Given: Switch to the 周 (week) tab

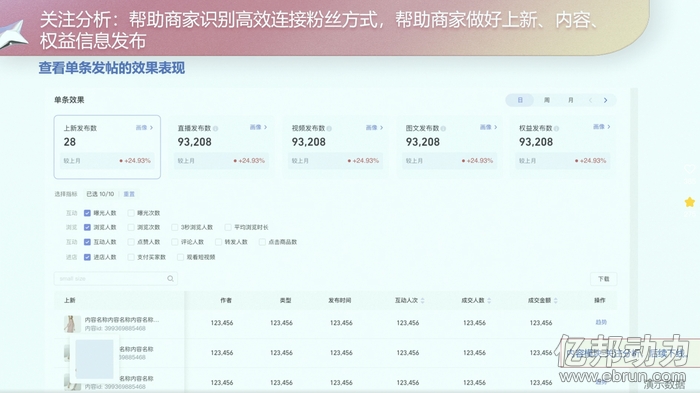Looking at the screenshot, I should tap(546, 100).
